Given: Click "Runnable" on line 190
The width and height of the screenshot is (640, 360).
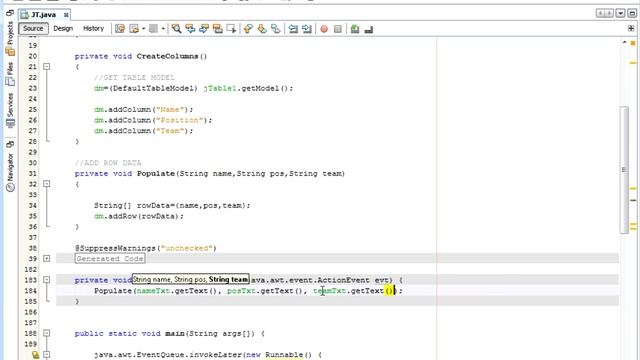Looking at the screenshot, I should point(284,355).
